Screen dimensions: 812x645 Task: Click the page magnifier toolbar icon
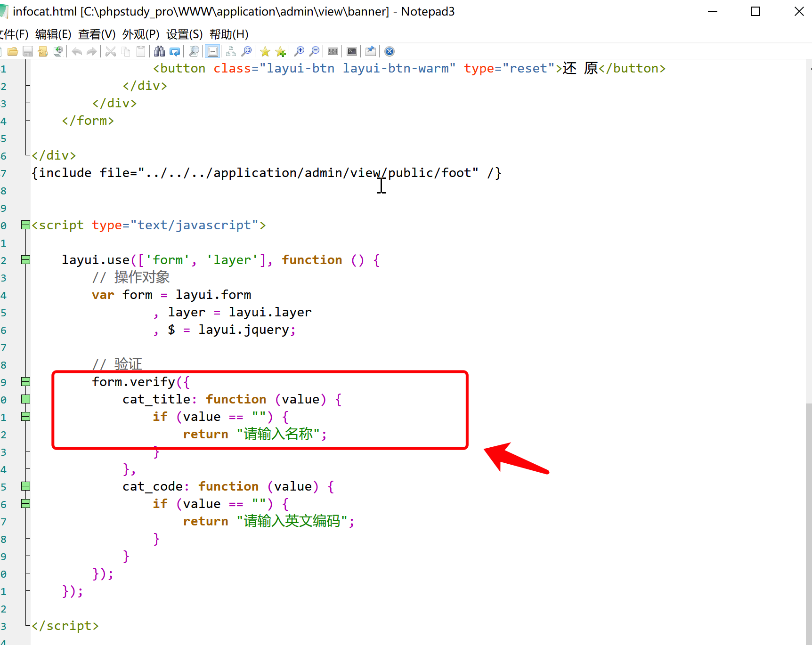coord(194,51)
